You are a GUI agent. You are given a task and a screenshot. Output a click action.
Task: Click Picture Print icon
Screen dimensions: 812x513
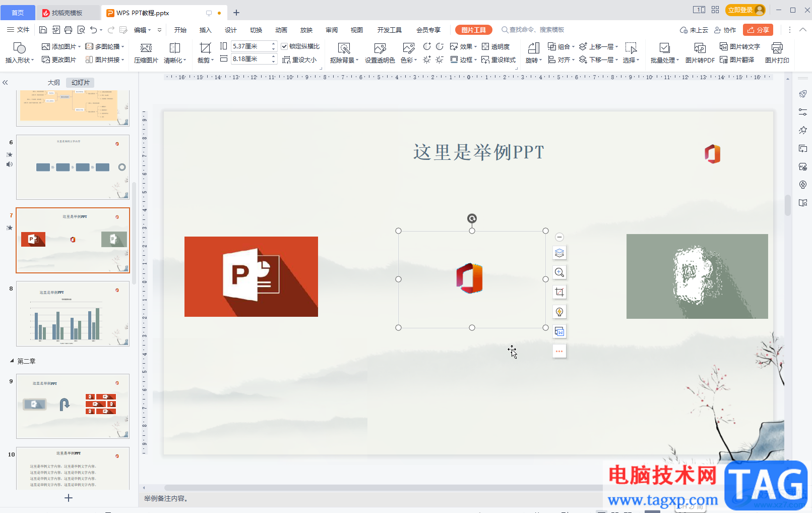tap(777, 52)
